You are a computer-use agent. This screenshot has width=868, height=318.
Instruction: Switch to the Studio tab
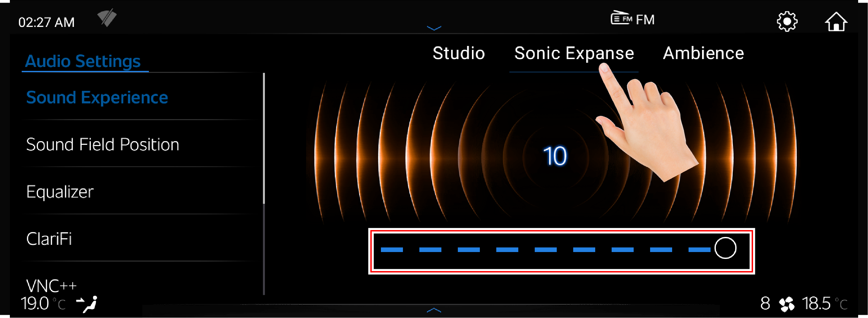click(458, 53)
